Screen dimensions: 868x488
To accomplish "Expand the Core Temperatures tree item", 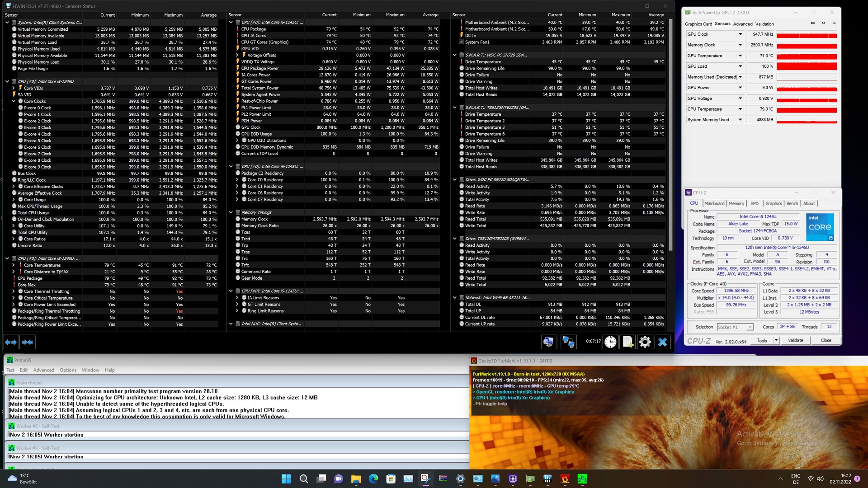I will (x=14, y=265).
